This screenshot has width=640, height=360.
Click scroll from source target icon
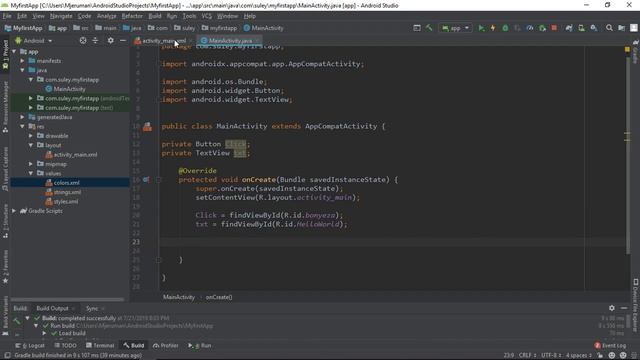click(83, 40)
